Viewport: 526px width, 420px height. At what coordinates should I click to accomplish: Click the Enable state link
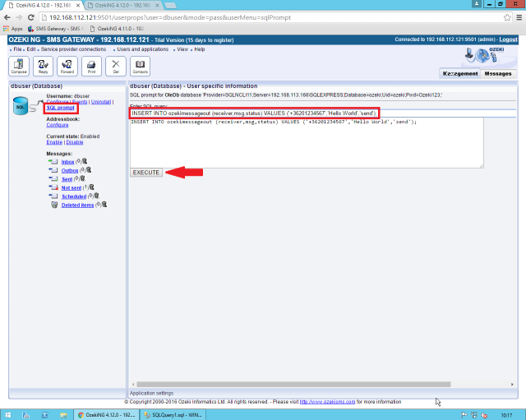(x=54, y=142)
